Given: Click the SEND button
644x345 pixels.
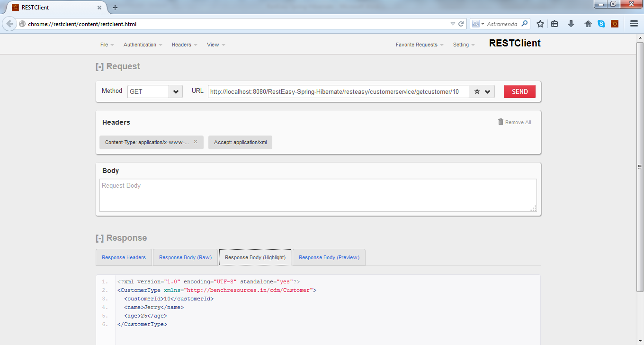Looking at the screenshot, I should pos(519,91).
